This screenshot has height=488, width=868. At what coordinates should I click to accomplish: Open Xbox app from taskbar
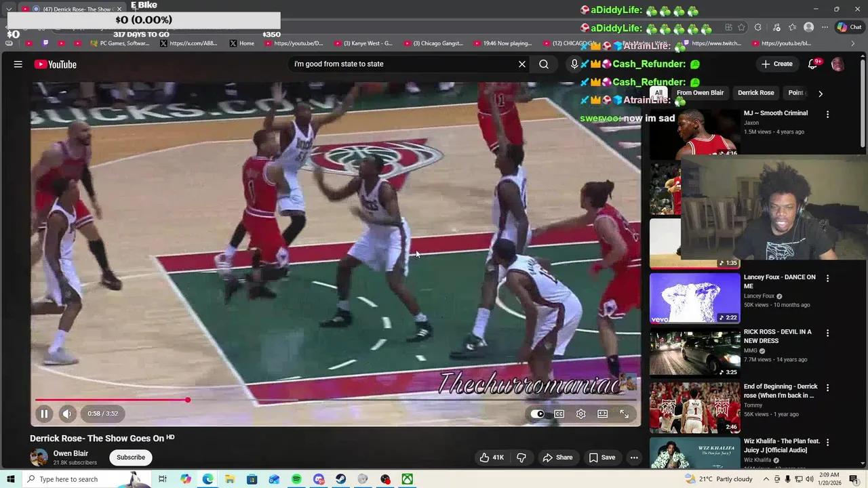click(407, 479)
